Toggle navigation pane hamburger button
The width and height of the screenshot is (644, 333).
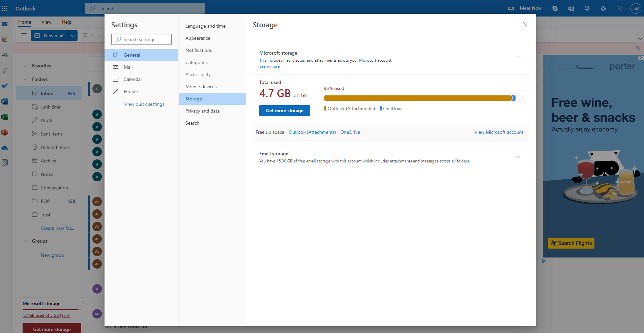point(24,35)
